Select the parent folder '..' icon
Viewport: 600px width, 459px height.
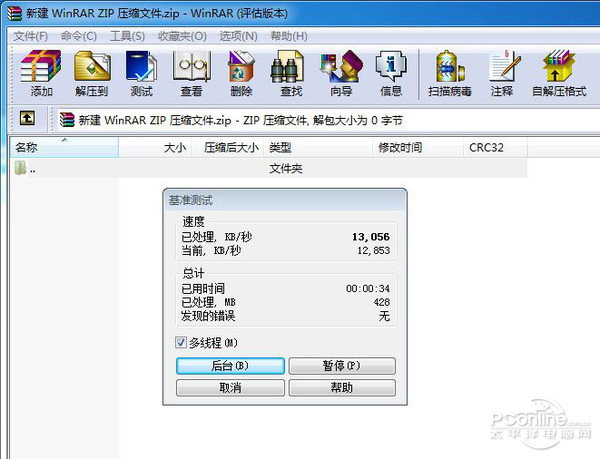[20, 168]
